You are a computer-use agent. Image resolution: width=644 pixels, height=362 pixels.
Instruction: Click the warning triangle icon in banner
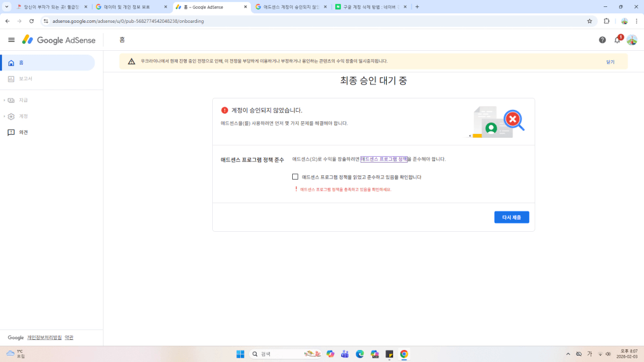coord(131,61)
